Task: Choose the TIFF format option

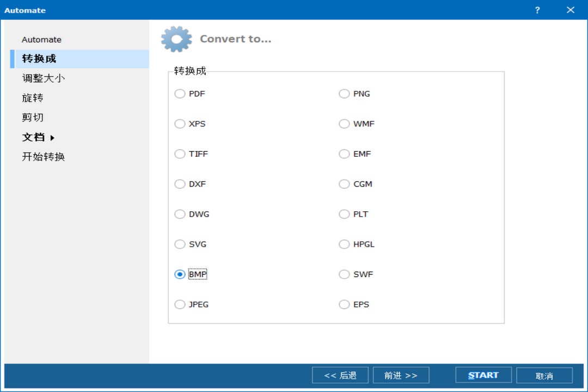Action: click(x=180, y=154)
